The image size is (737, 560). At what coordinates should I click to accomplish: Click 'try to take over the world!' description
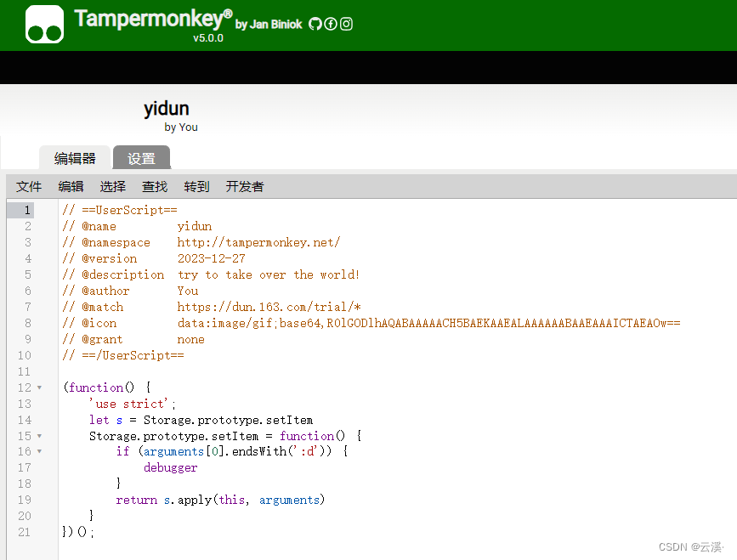[269, 274]
